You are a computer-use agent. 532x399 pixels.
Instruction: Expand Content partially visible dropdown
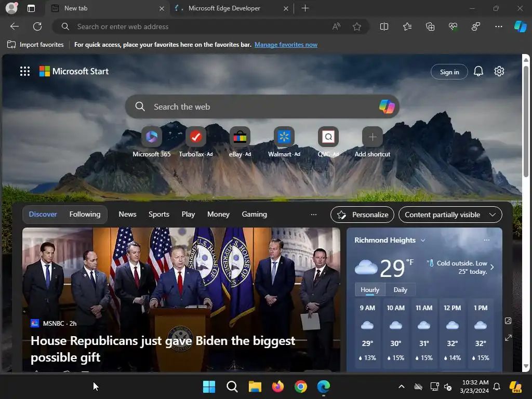(x=450, y=215)
